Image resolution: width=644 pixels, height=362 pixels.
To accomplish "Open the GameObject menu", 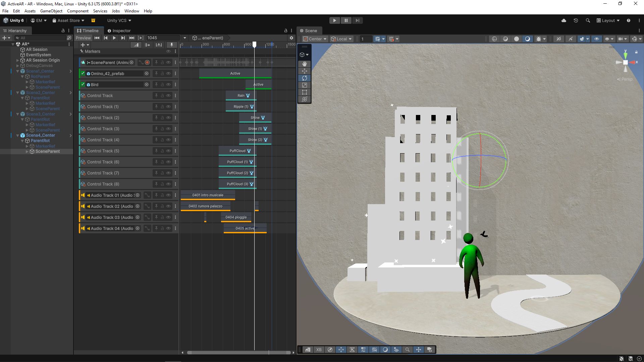I will [x=51, y=11].
